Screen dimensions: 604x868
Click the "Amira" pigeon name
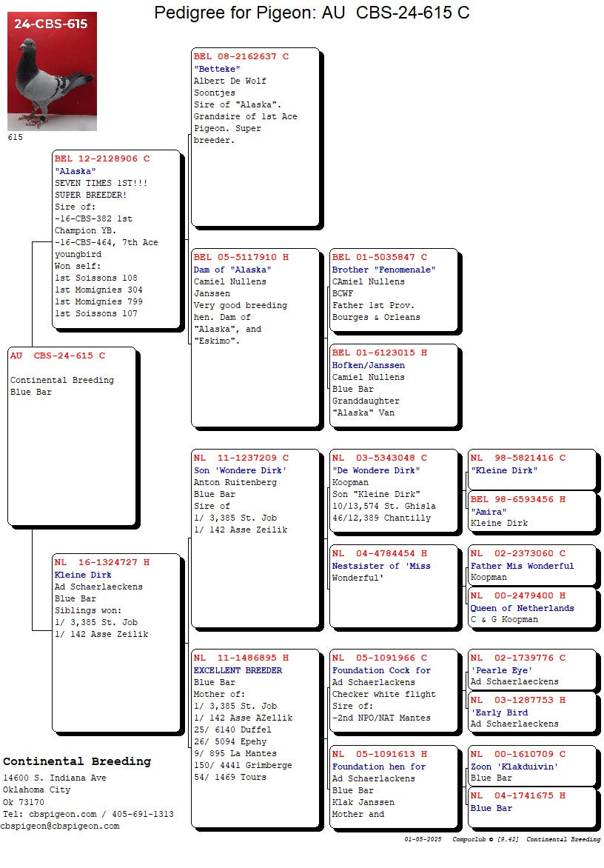489,512
